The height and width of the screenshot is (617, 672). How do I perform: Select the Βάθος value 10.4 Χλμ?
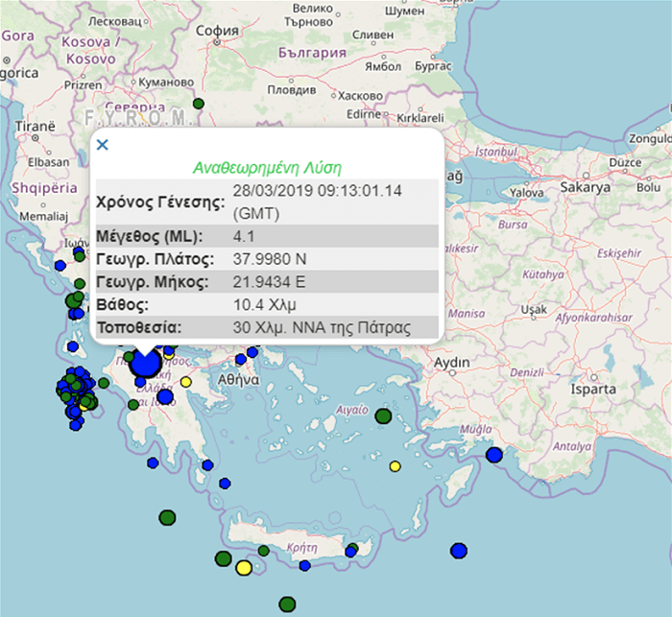pos(261,305)
